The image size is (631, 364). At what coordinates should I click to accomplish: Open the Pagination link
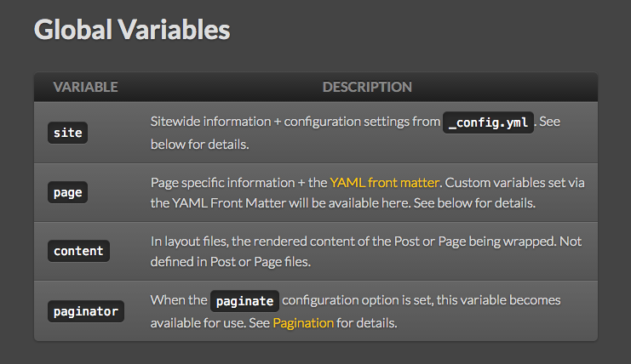click(303, 323)
